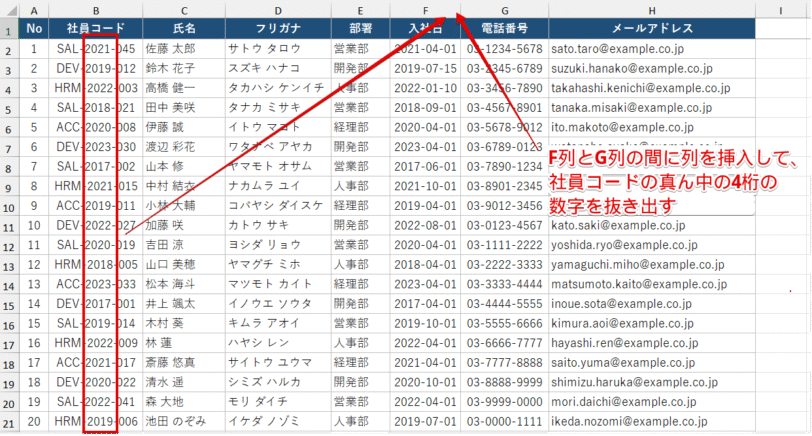
Task: Select row 2 header
Action: click(x=9, y=49)
